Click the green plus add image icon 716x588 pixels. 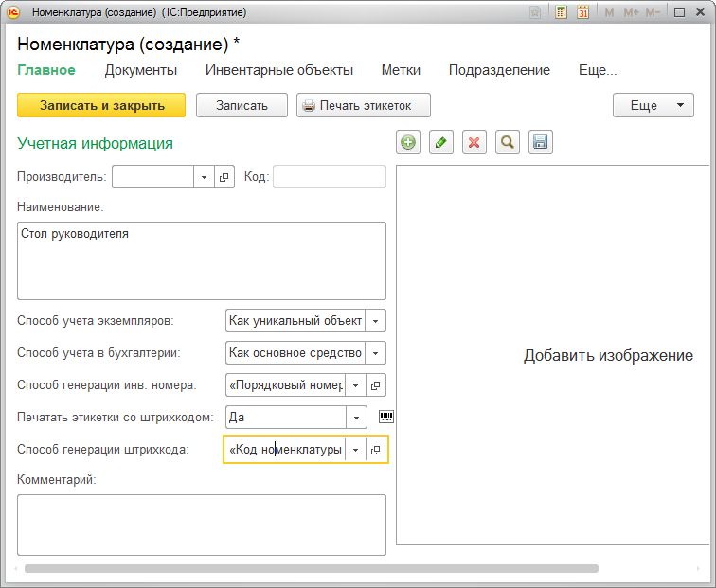408,142
